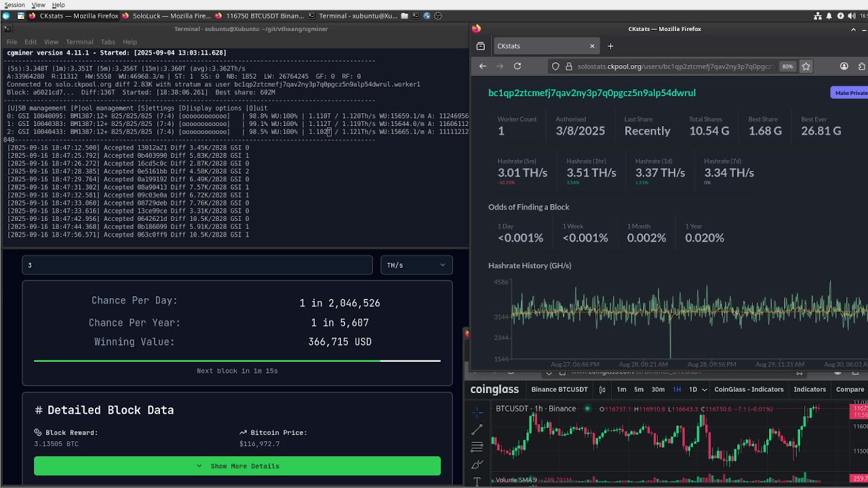Click the coinglass logo
The width and height of the screenshot is (868, 488).
point(494,390)
